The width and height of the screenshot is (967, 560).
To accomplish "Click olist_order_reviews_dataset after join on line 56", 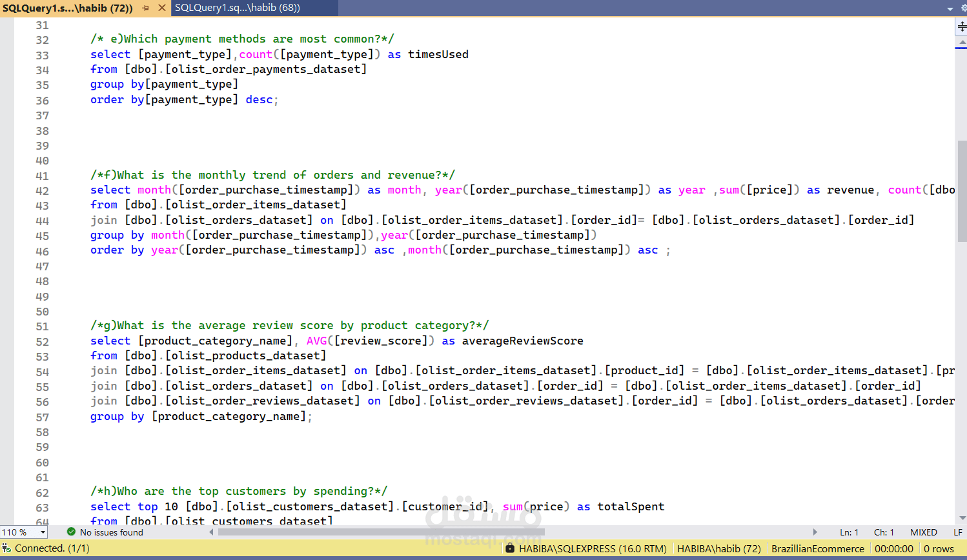I will tap(263, 401).
